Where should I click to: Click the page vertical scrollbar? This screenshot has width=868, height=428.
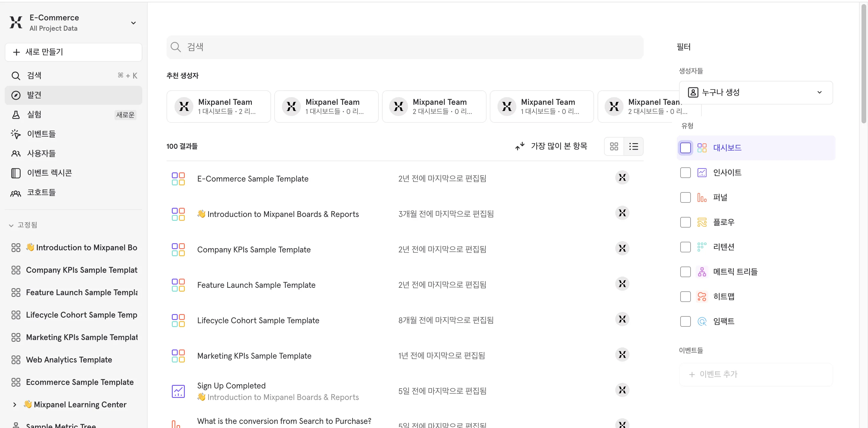(x=864, y=64)
